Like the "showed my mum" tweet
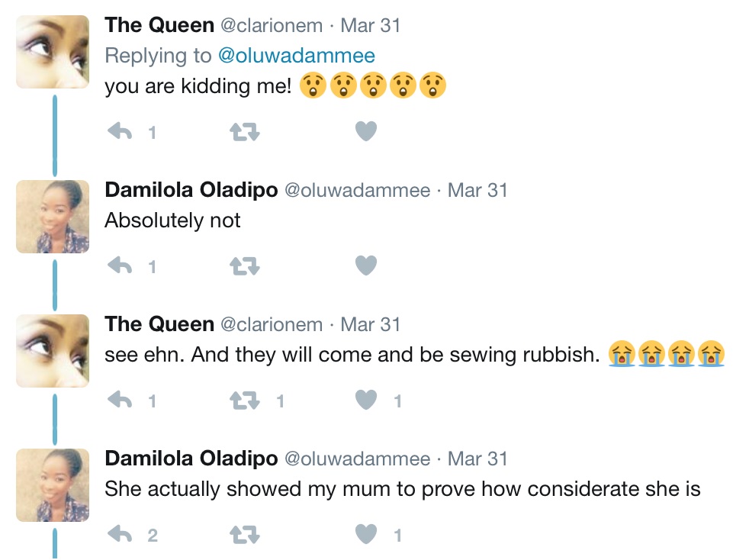The height and width of the screenshot is (560, 749). [x=366, y=535]
